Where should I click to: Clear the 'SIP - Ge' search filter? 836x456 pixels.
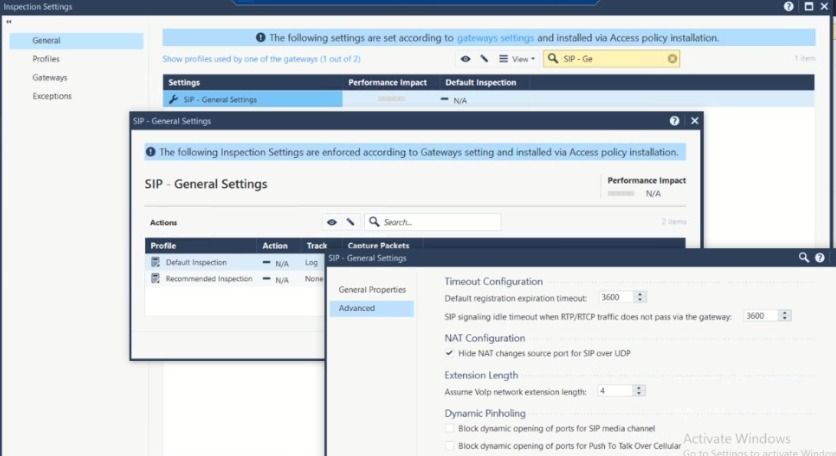[x=672, y=59]
